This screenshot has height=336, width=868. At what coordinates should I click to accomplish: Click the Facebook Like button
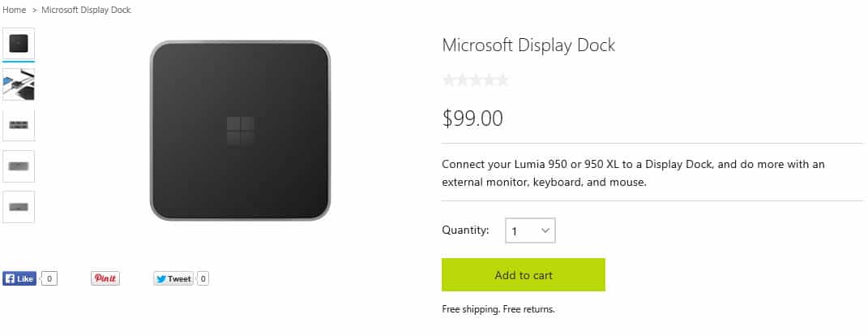19,279
